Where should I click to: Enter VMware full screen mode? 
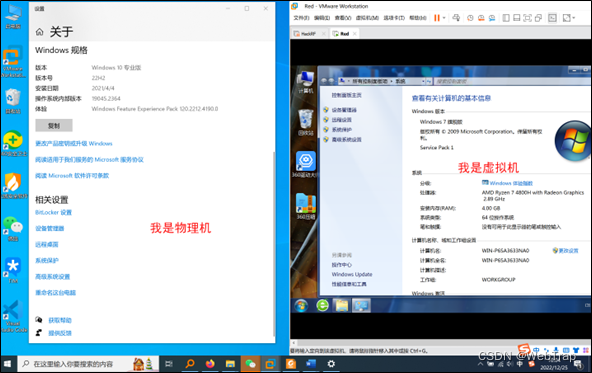(x=527, y=18)
